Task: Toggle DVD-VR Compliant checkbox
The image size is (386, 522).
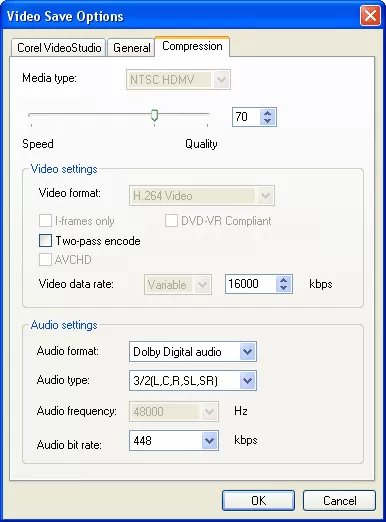Action: coord(171,221)
